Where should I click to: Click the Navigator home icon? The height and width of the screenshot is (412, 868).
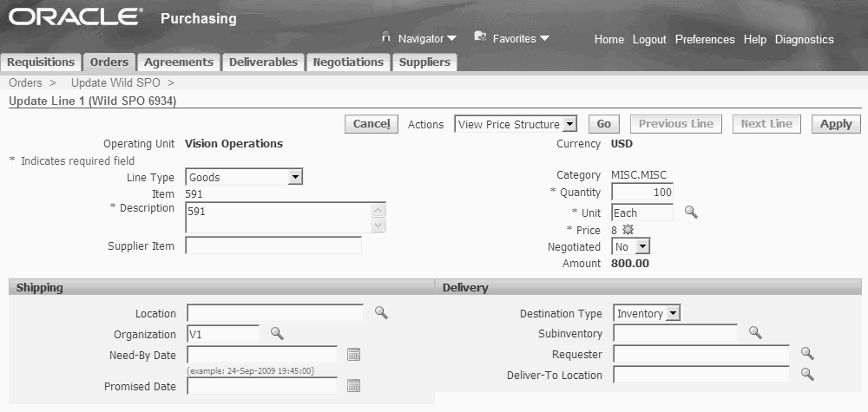tap(386, 37)
